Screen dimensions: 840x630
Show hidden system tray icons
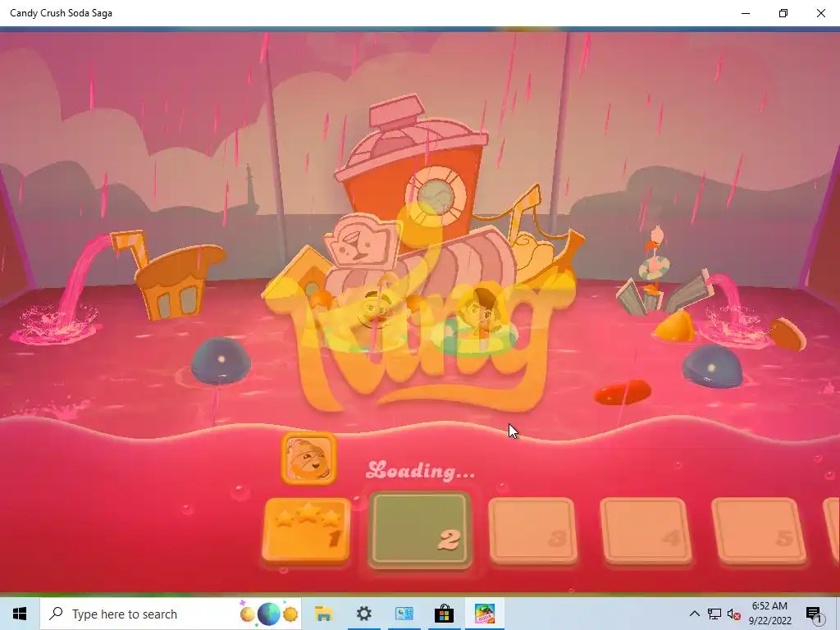pos(694,614)
